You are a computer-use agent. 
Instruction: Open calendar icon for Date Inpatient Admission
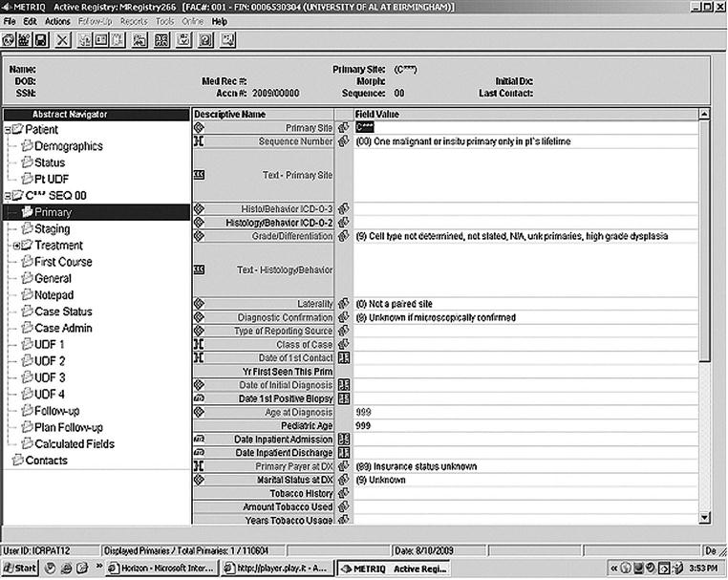point(343,440)
